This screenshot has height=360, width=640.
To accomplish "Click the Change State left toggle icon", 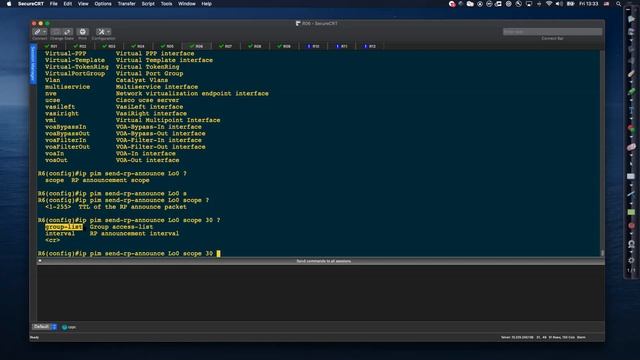I will 56,32.
